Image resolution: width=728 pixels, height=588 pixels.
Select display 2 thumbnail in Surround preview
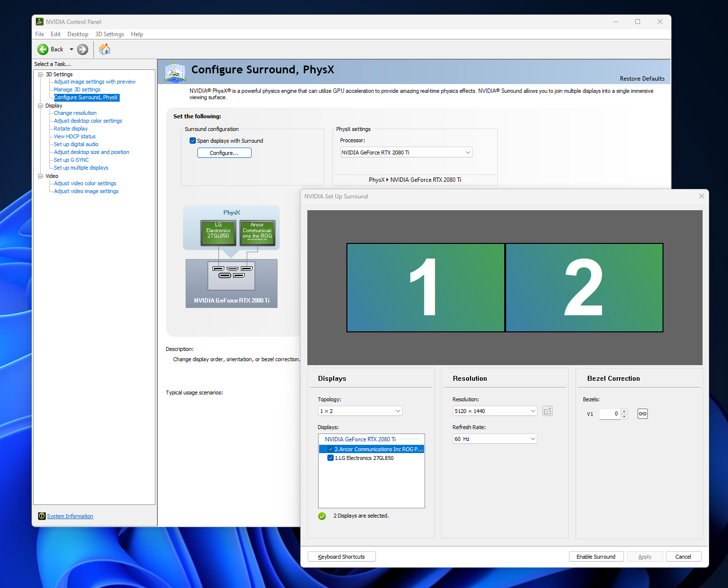(x=584, y=287)
